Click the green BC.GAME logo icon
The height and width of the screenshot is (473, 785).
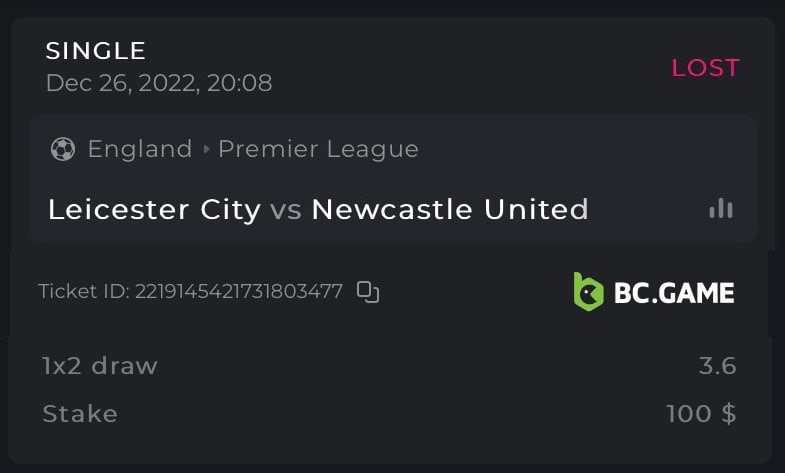588,291
